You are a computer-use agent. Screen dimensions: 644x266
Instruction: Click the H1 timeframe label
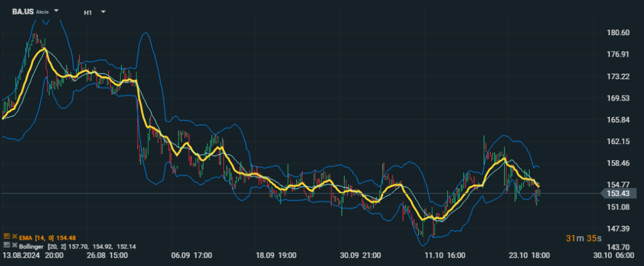point(88,13)
